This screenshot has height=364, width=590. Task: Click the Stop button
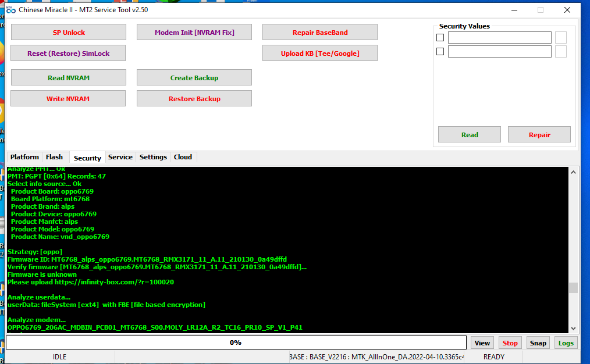pos(510,343)
